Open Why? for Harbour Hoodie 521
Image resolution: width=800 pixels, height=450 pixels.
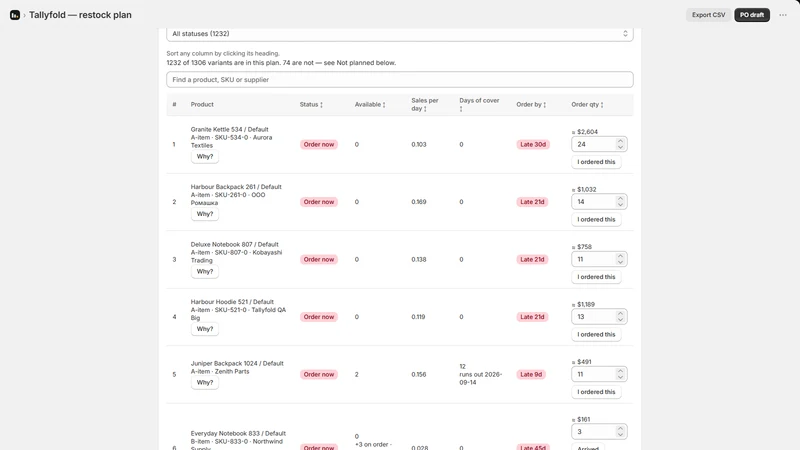tap(205, 329)
